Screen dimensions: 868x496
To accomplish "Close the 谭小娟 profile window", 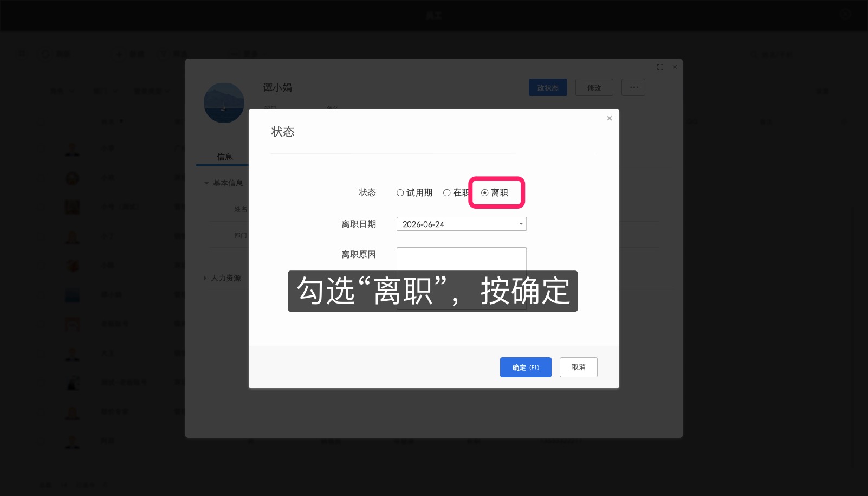I will coord(675,67).
